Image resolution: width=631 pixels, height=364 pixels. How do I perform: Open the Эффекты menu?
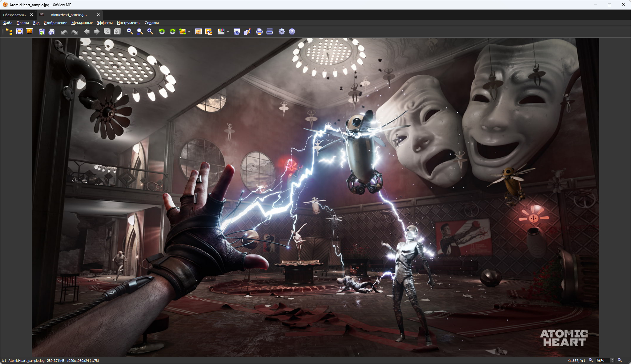coord(105,23)
